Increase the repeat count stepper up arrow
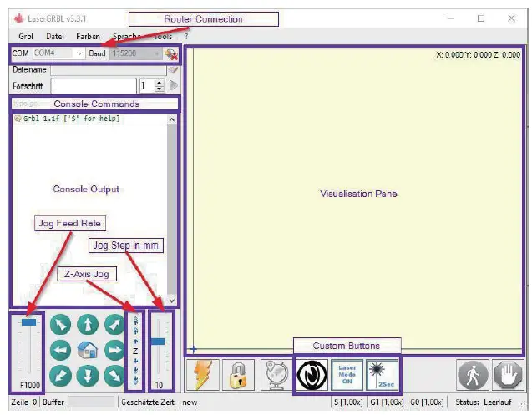This screenshot has width=532, height=415. point(160,83)
